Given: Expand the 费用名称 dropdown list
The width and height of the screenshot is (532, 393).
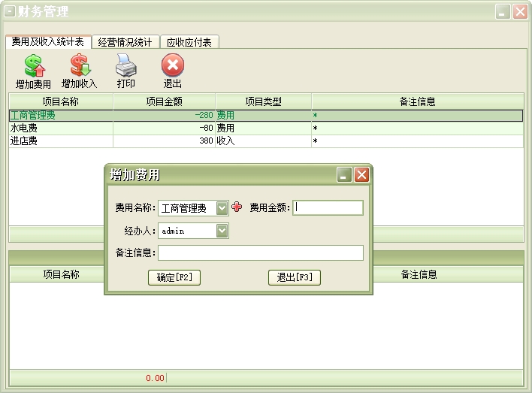Looking at the screenshot, I should 222,208.
